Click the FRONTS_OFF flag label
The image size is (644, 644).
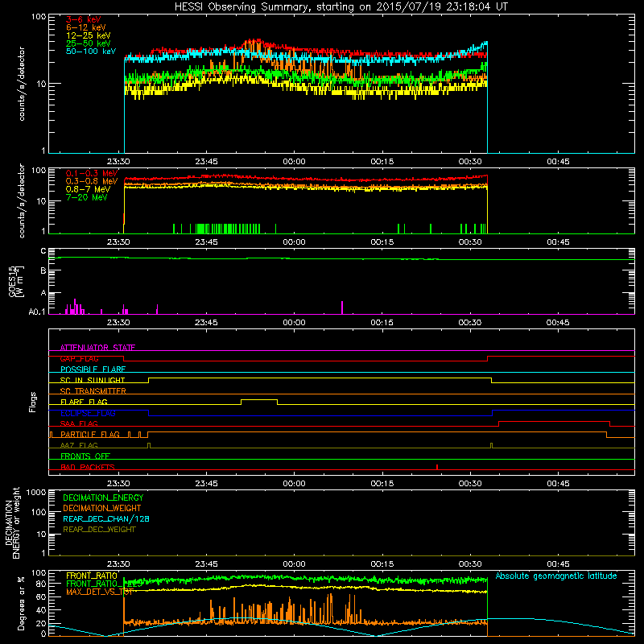tap(85, 456)
